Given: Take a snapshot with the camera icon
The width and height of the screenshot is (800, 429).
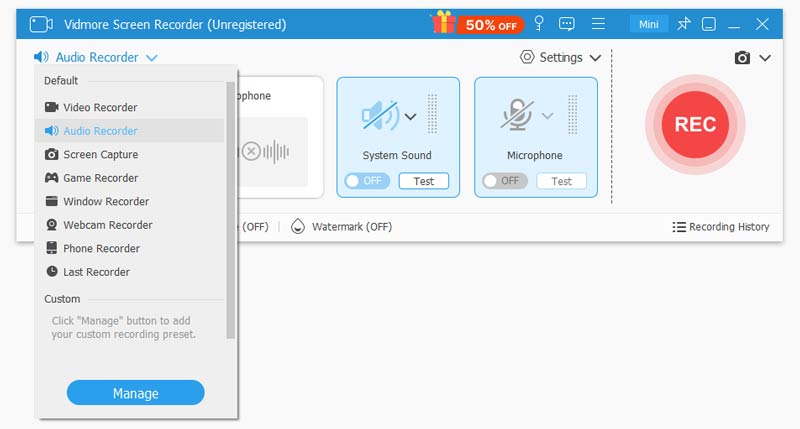Looking at the screenshot, I should tap(742, 58).
